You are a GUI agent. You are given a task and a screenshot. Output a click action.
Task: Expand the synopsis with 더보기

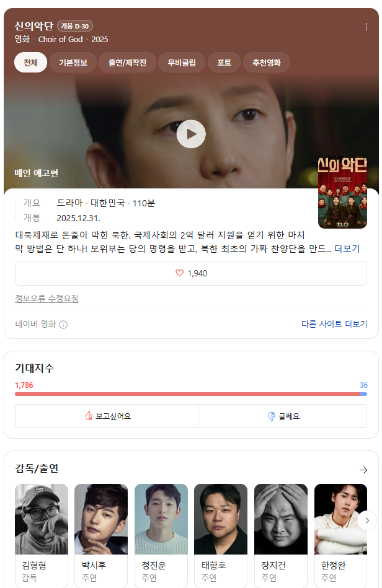pos(347,248)
